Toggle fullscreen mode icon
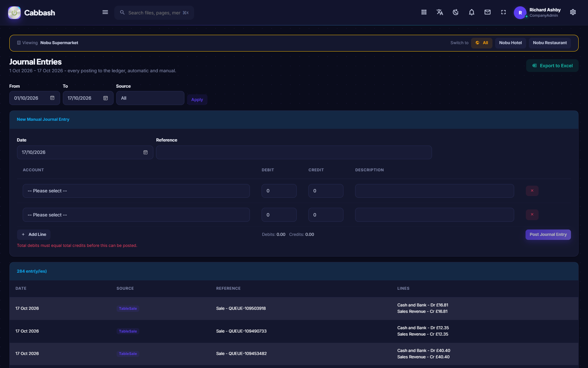 tap(503, 12)
